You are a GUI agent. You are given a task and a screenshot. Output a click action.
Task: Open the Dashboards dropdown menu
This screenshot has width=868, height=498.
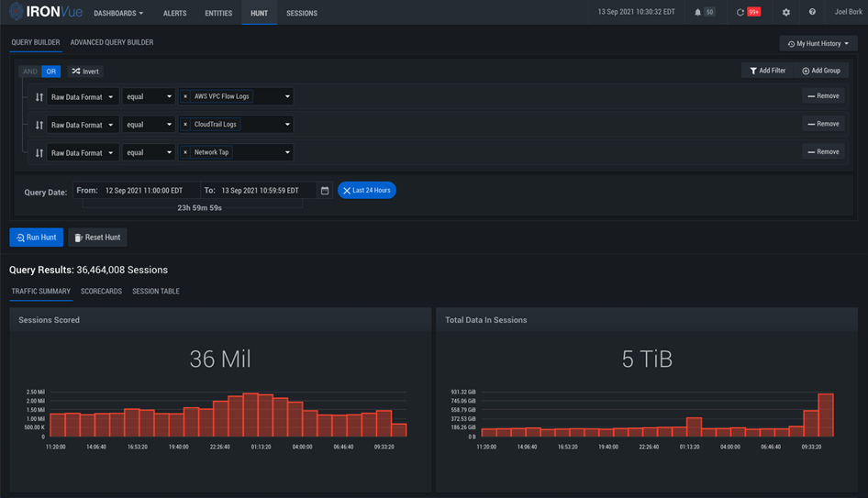tap(118, 14)
